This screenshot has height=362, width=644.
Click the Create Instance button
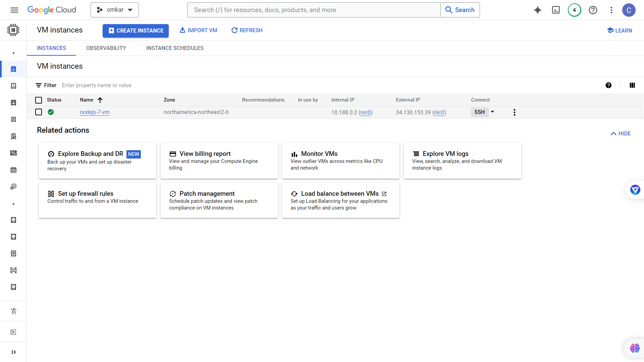pos(136,31)
